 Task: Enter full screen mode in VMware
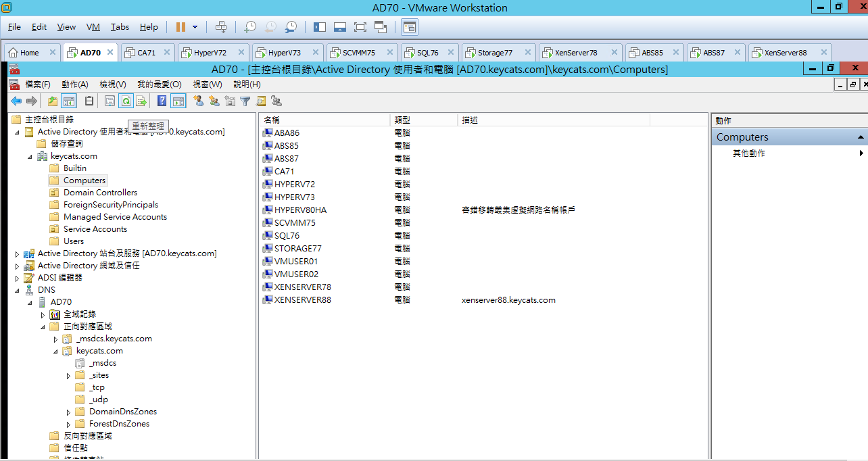click(x=360, y=27)
